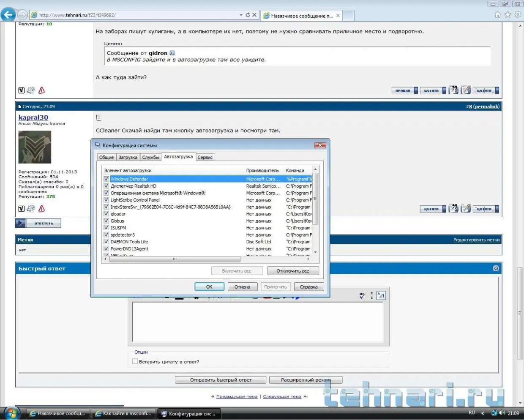524x420 pixels.
Task: Enable the 'Вставить цитату в ответ?' checkbox
Action: [x=135, y=362]
